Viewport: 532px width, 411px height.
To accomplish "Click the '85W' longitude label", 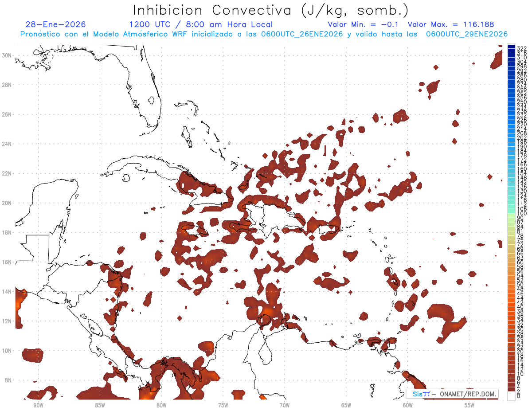I will click(x=100, y=405).
